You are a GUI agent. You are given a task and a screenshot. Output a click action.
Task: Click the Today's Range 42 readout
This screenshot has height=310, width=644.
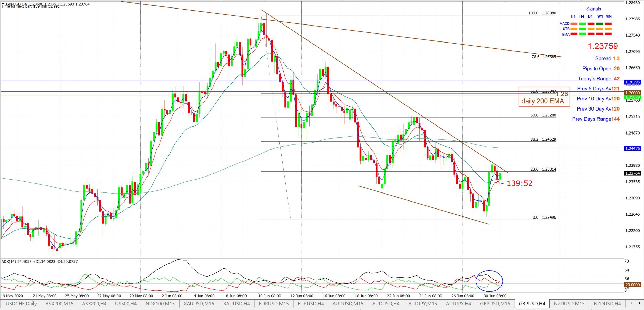(598, 79)
